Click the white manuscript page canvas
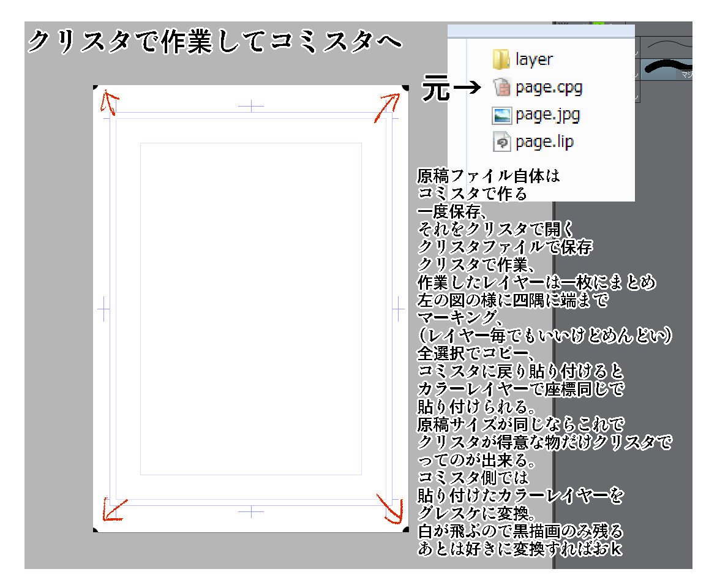 pyautogui.click(x=250, y=309)
